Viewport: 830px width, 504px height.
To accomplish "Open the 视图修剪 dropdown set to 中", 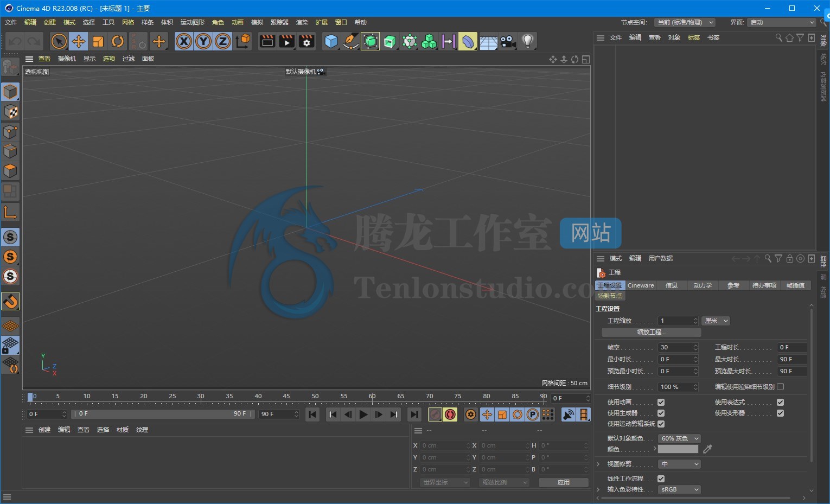I will point(679,464).
